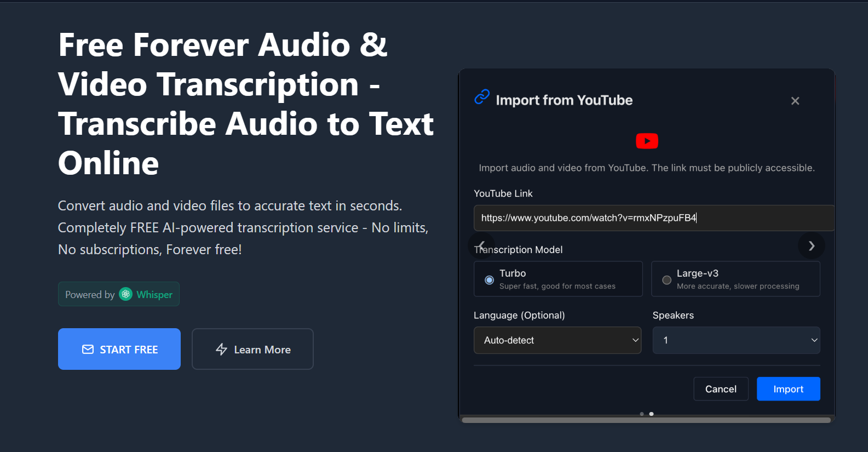The image size is (868, 452).
Task: Click the chain link icon beside Import from YouTube
Action: click(482, 97)
